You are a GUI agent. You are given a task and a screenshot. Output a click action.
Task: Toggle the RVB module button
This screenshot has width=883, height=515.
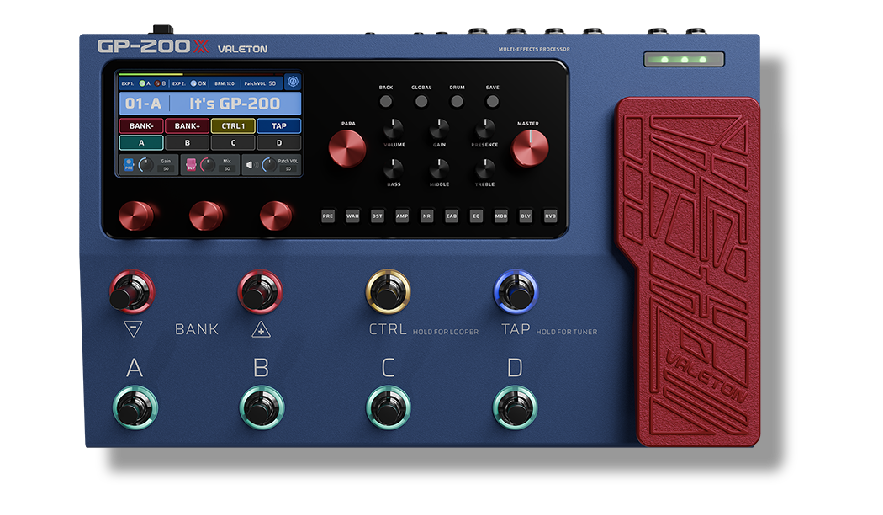(x=550, y=216)
